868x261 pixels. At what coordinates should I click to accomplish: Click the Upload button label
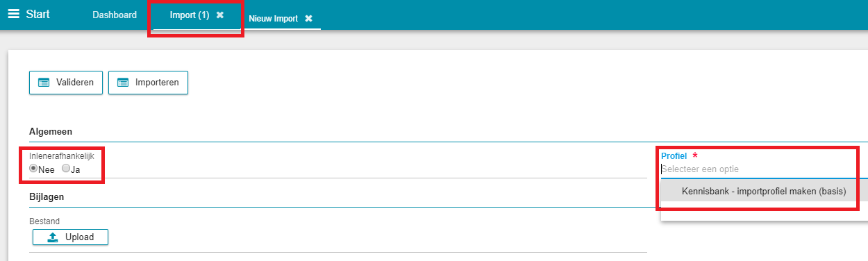[80, 237]
